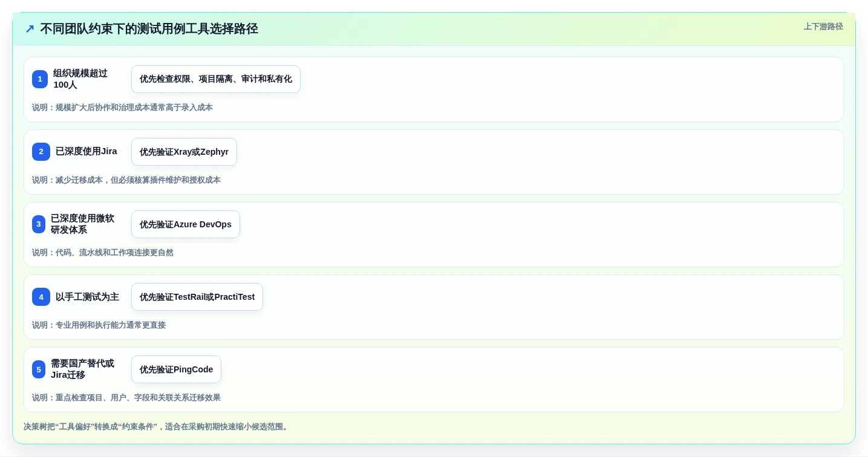This screenshot has height=457, width=868.
Task: Select 组织规模超过100人 condition
Action: [x=80, y=79]
